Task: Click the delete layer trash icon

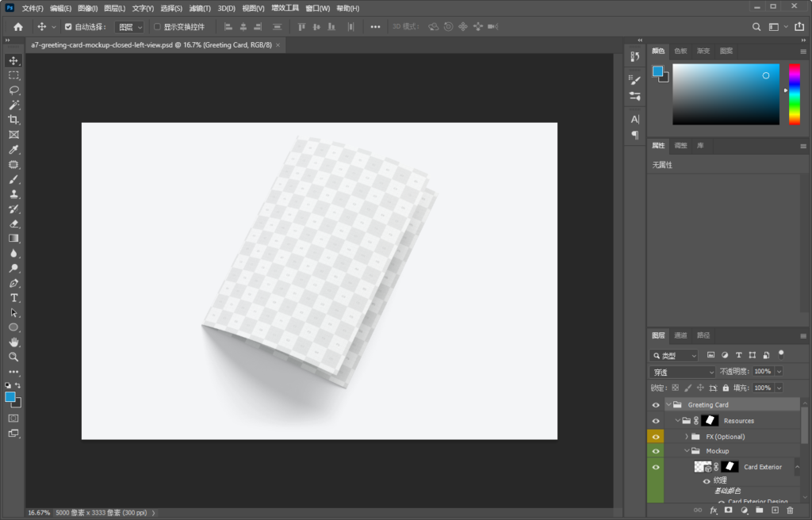Action: click(791, 510)
